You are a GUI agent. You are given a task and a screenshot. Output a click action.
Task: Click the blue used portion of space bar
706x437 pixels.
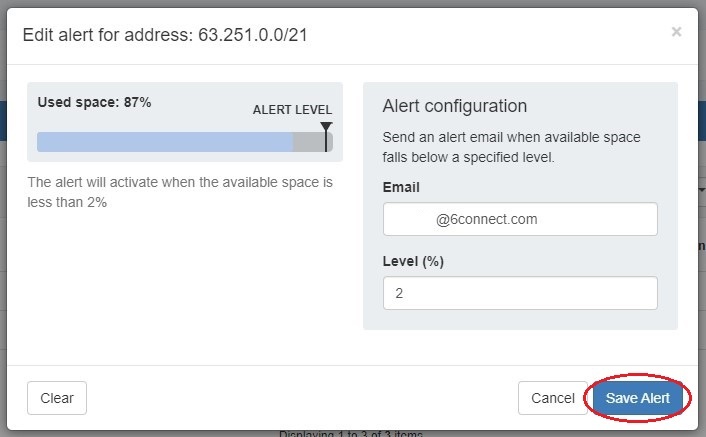click(x=165, y=142)
